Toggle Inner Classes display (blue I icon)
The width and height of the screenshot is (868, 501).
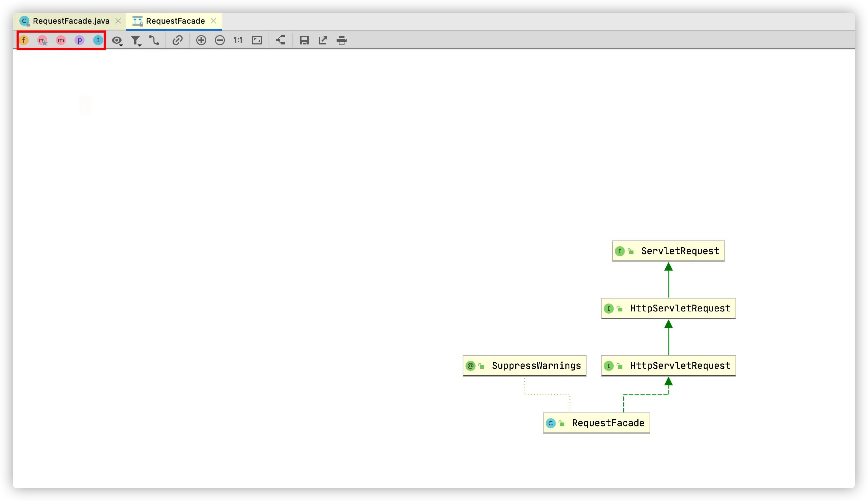click(x=98, y=40)
